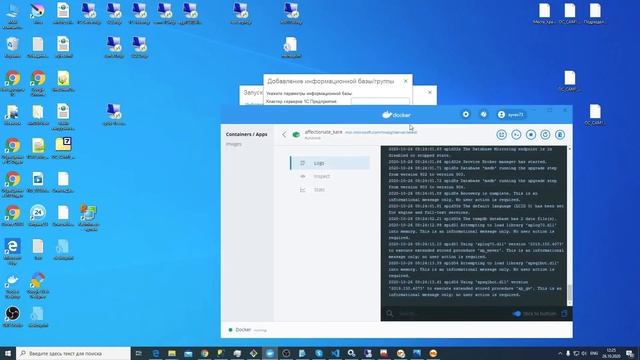
Task: Switch to the Inspect tab
Action: [x=330, y=176]
